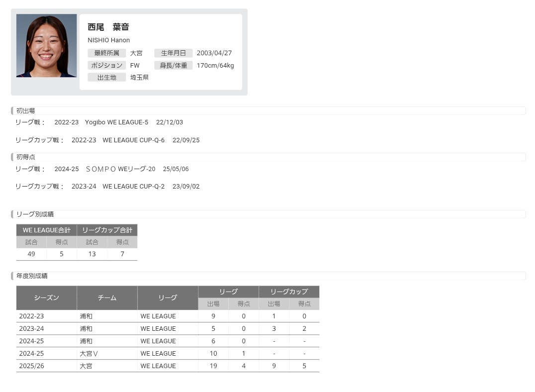Click WE LEAGUE CUP-Q-2 first goal entry

pos(133,187)
